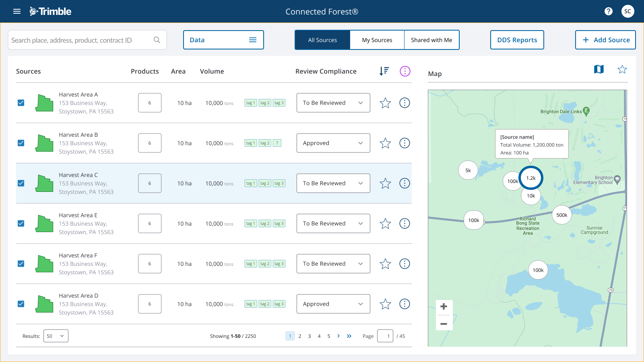Toggle the map view icon
The width and height of the screenshot is (644, 362).
599,70
